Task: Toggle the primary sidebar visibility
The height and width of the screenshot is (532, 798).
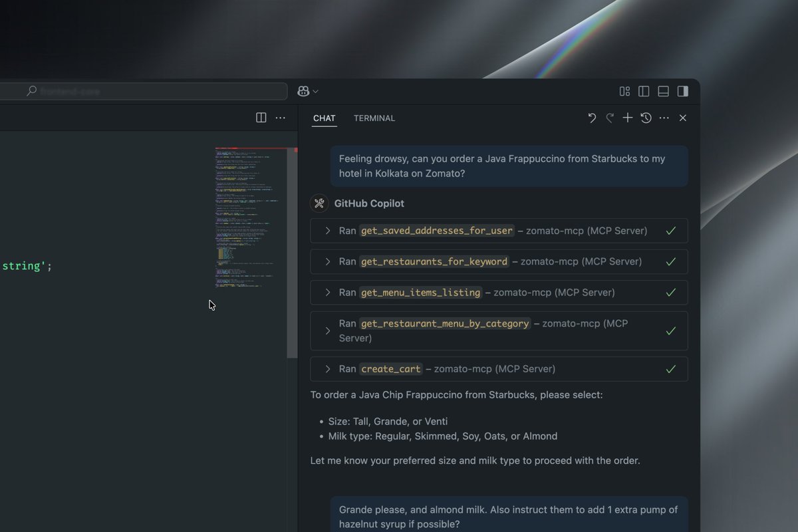Action: [x=644, y=91]
